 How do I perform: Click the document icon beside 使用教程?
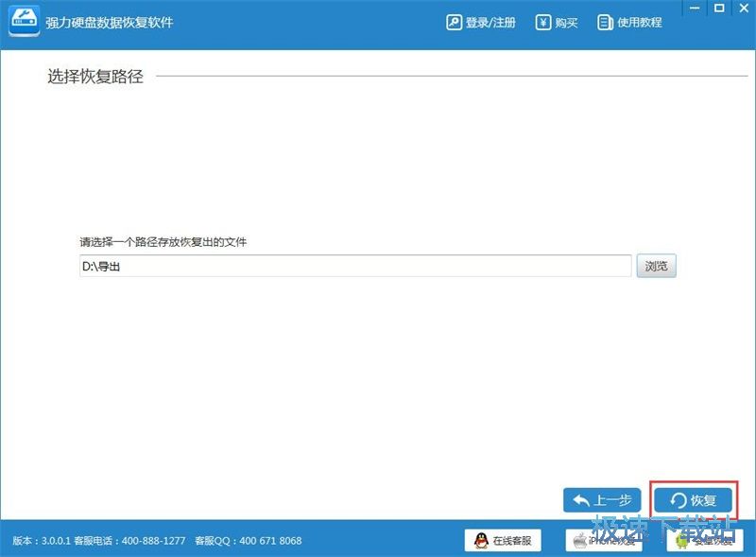tap(605, 23)
